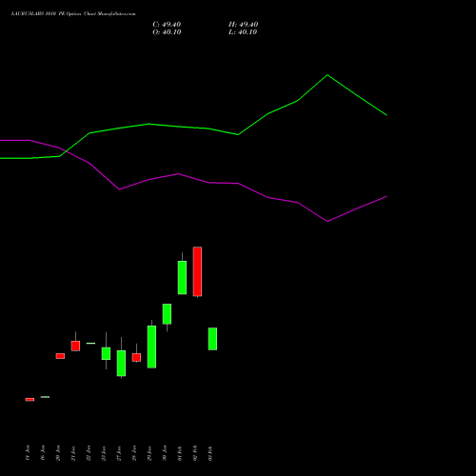The image size is (476, 476).
Task: Click the close value 'C: 49.40'
Action: [x=167, y=25]
